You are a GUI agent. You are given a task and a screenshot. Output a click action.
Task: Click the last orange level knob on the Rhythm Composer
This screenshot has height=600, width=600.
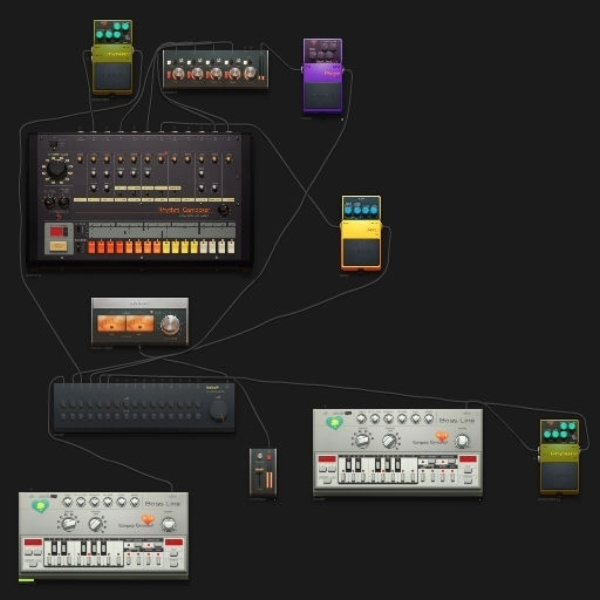click(228, 159)
